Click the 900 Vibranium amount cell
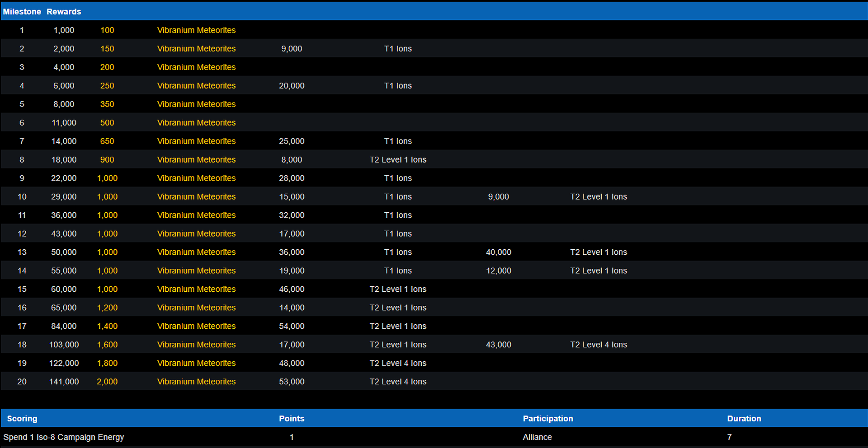Viewport: 868px width, 448px height. (107, 160)
